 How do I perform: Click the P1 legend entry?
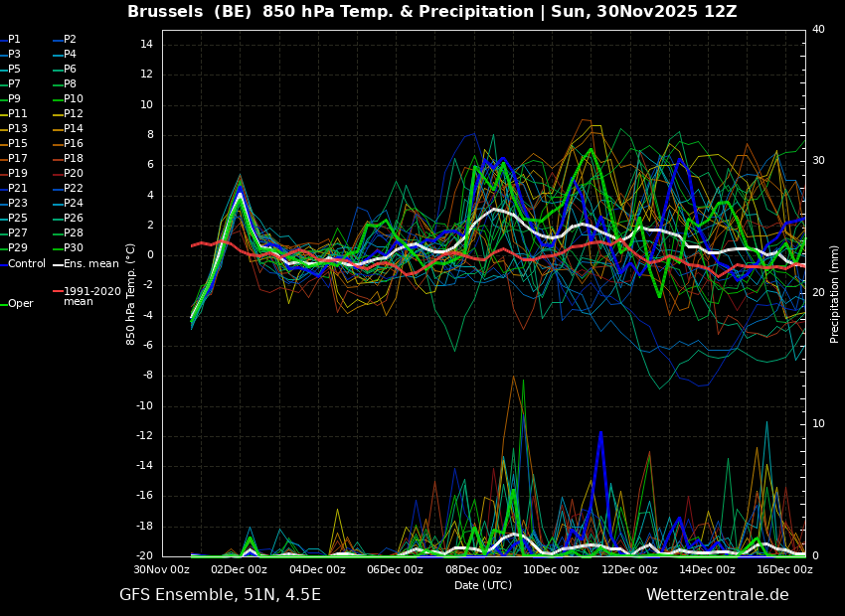[x=14, y=40]
